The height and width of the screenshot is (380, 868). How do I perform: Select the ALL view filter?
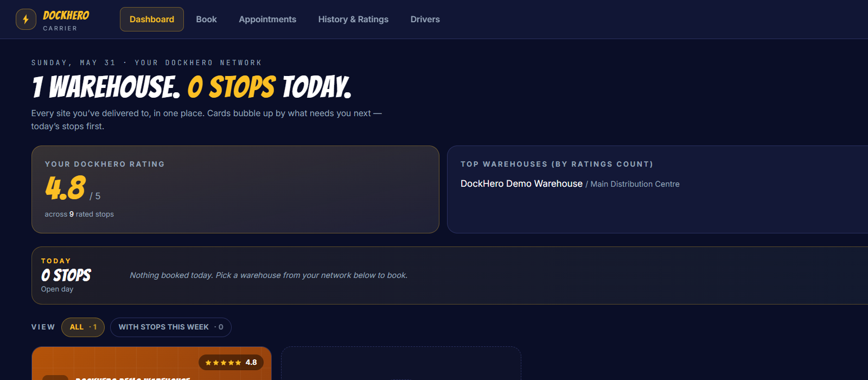point(83,327)
